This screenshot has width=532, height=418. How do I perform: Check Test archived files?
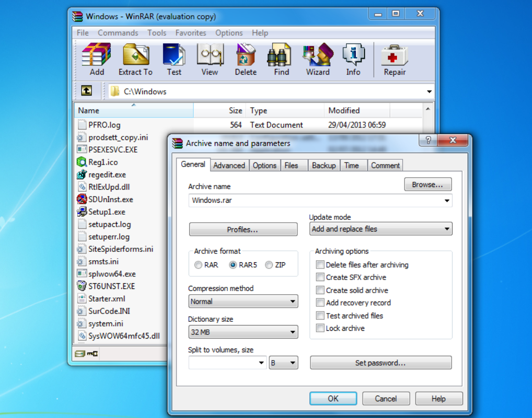[x=320, y=316]
